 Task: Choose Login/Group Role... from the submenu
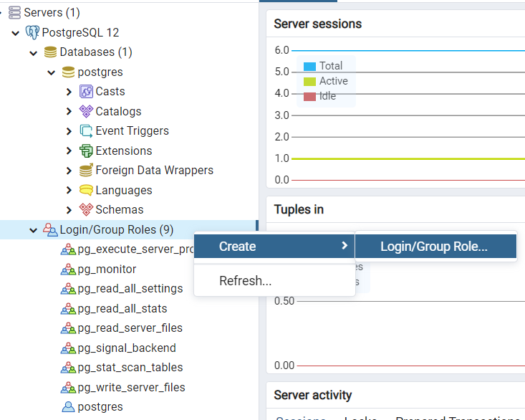click(434, 247)
